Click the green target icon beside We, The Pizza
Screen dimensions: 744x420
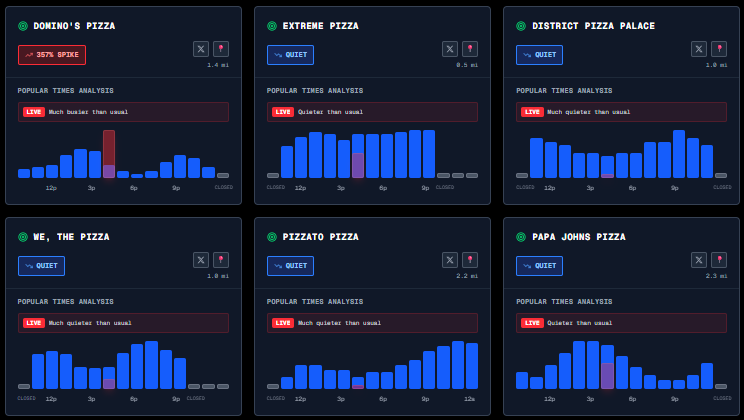click(x=22, y=237)
